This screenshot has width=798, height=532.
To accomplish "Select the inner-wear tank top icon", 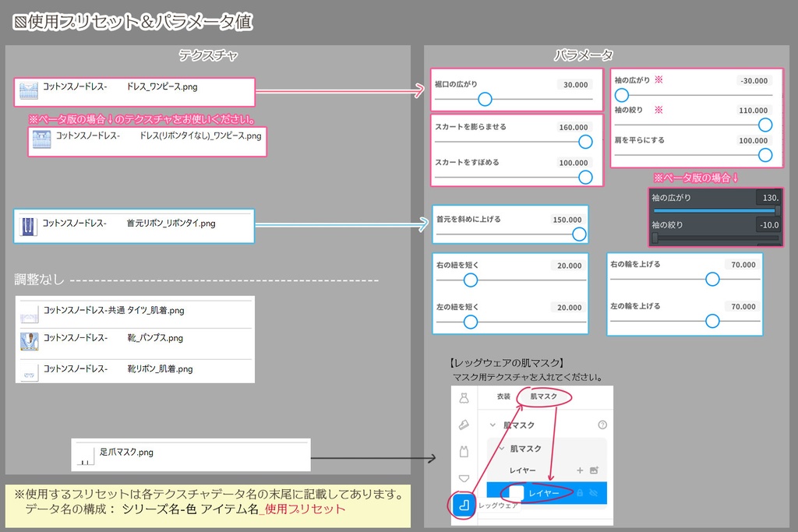I will click(464, 451).
